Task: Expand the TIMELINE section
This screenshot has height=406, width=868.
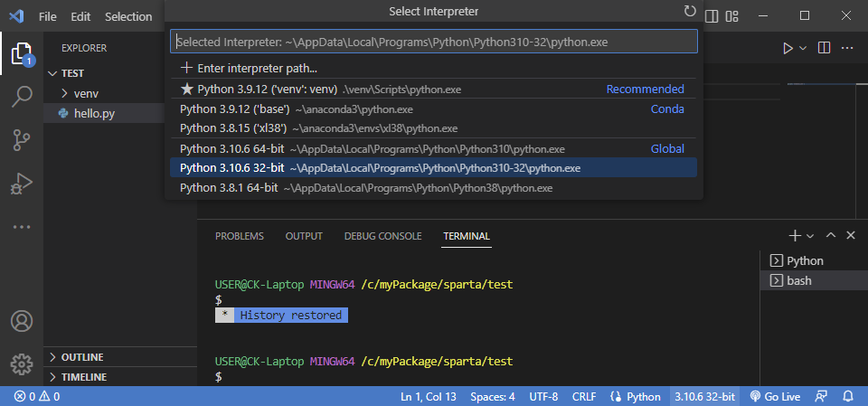Action: (x=120, y=377)
